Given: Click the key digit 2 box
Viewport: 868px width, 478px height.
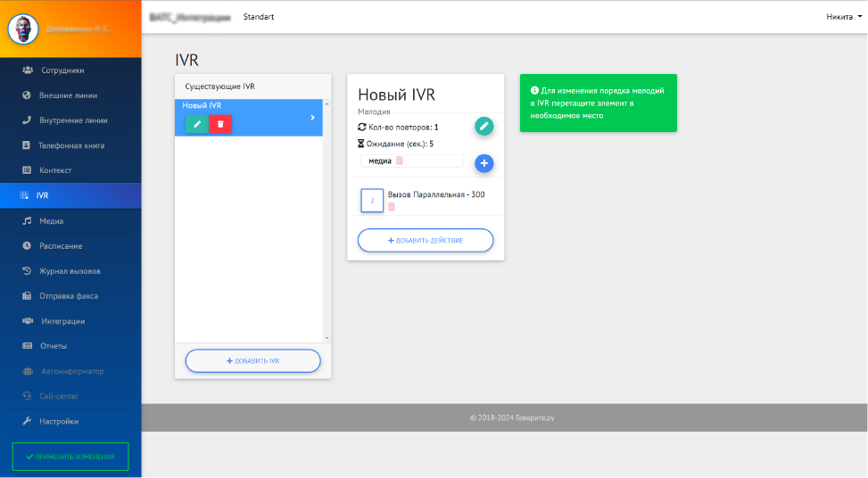Looking at the screenshot, I should (x=372, y=201).
